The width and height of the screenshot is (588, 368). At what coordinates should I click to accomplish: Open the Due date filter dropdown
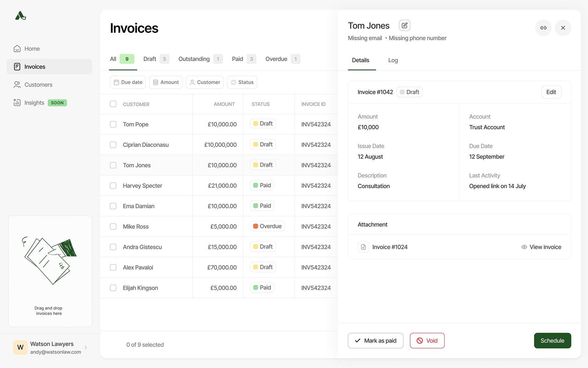tap(128, 82)
